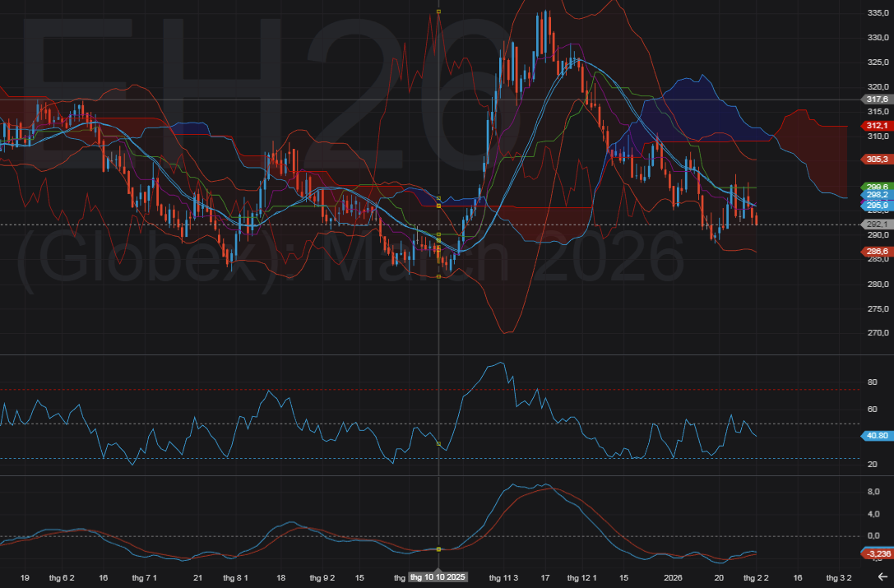894x588 pixels.
Task: Click the 2026 label on time axis
Action: [673, 577]
